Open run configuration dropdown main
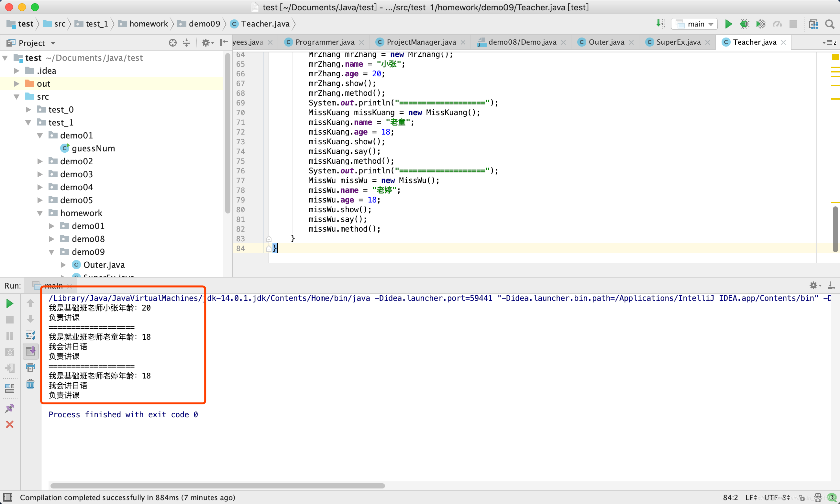 (694, 24)
